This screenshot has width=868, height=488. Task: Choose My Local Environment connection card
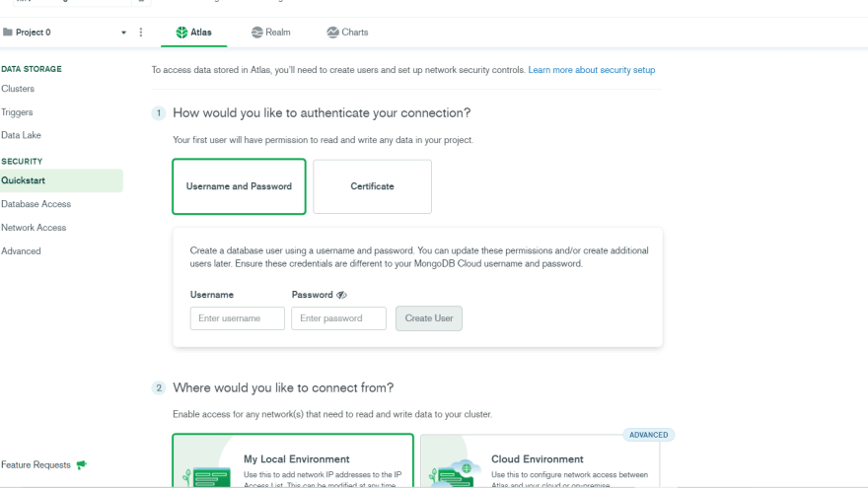point(293,460)
